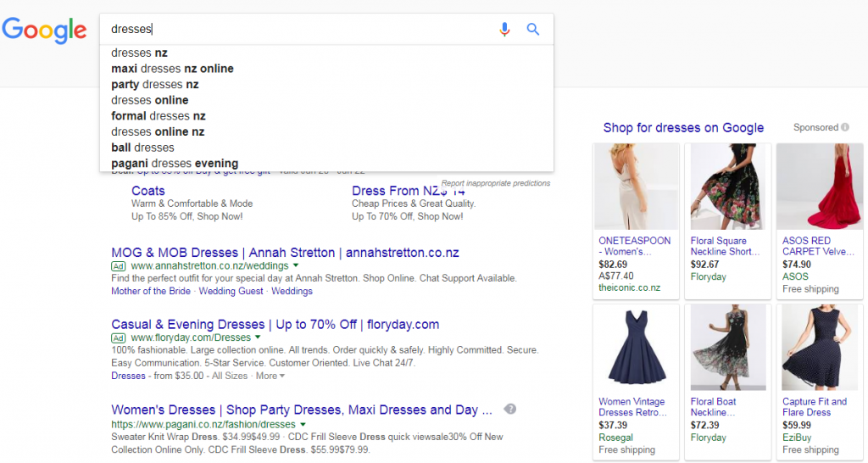Click the ASOS red carpet dress thumbnail

pos(819,187)
